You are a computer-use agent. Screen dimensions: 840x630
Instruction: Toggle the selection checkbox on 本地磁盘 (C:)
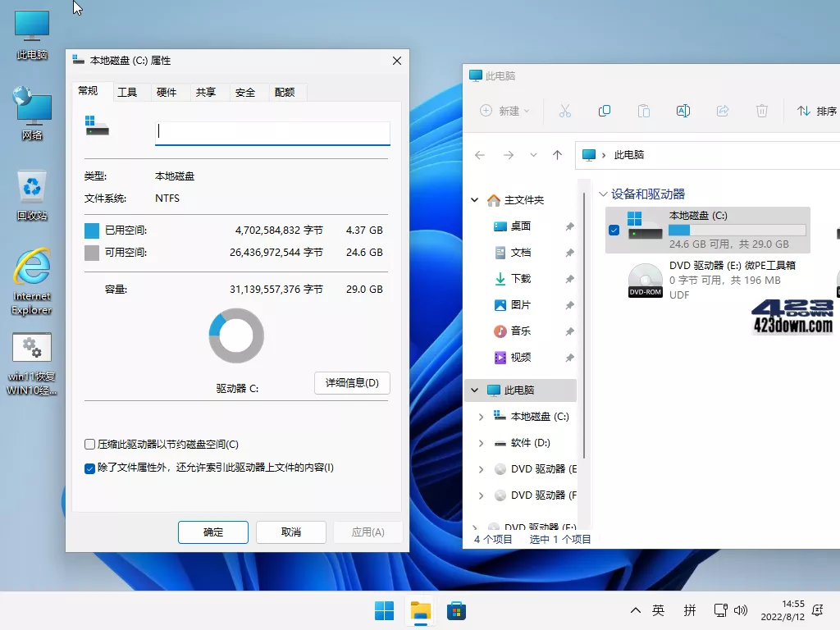tap(613, 231)
